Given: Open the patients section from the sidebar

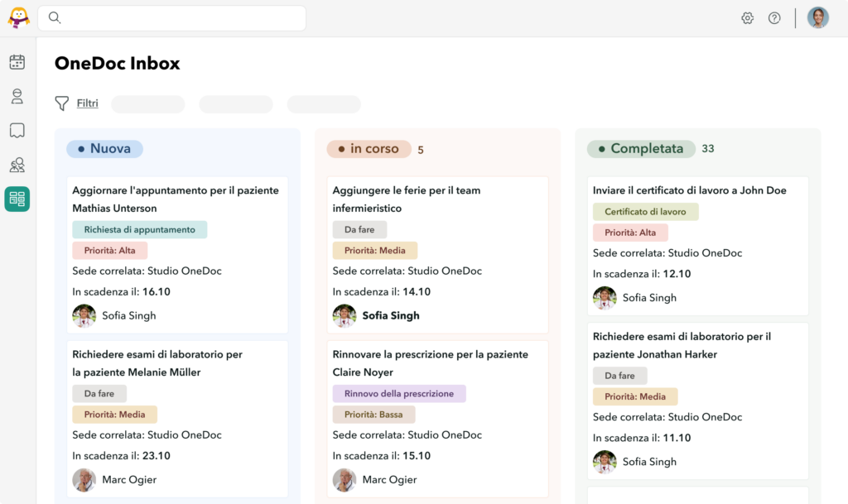Looking at the screenshot, I should pos(17,96).
